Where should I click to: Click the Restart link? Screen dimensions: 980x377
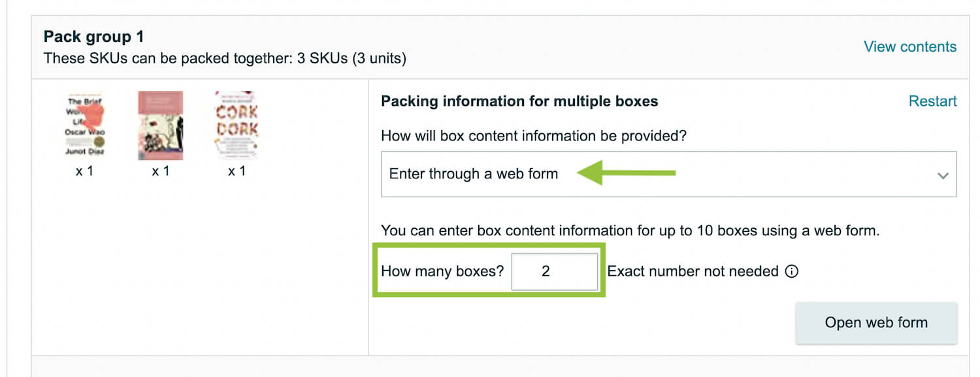[x=933, y=101]
